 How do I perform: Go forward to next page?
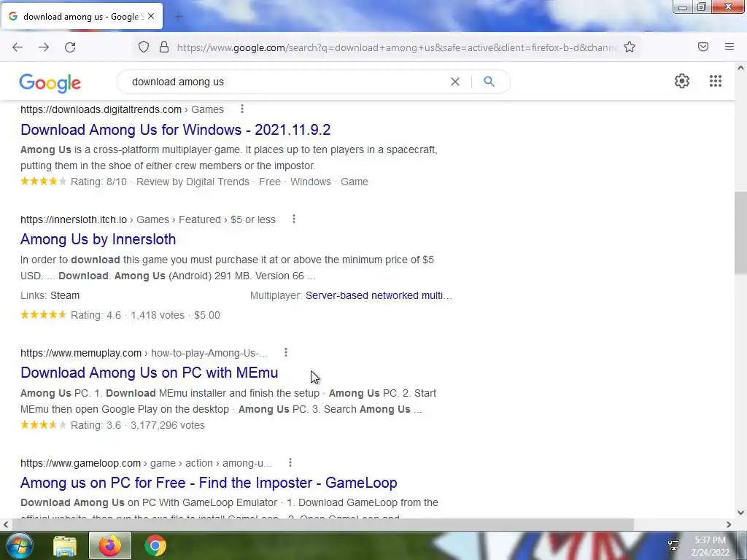point(44,47)
